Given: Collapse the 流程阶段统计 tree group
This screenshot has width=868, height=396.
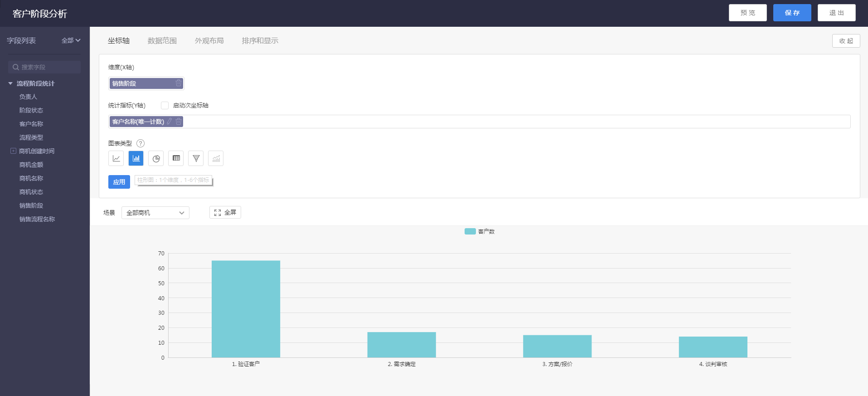Looking at the screenshot, I should tap(10, 83).
